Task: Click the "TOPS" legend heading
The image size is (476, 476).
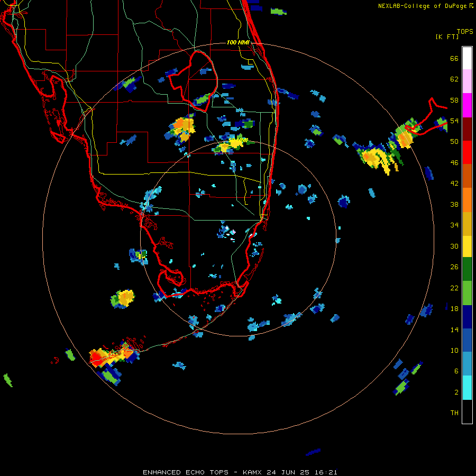Action: [x=465, y=32]
